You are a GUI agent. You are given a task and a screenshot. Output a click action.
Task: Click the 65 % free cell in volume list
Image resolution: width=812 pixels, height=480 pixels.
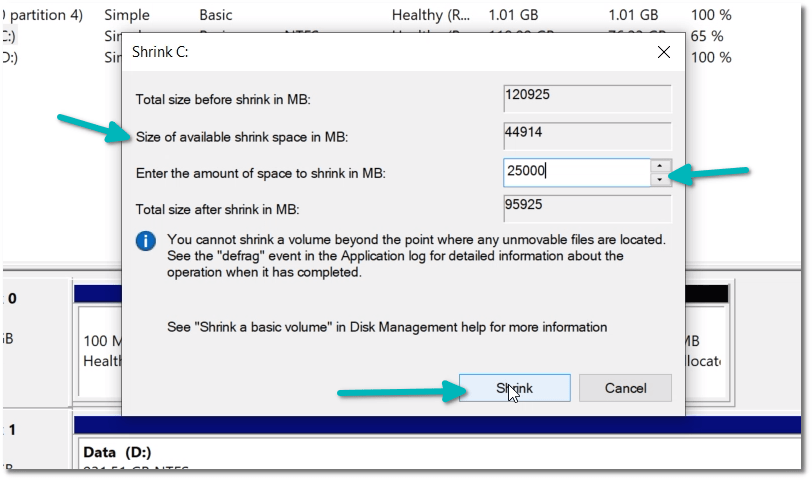(x=706, y=36)
